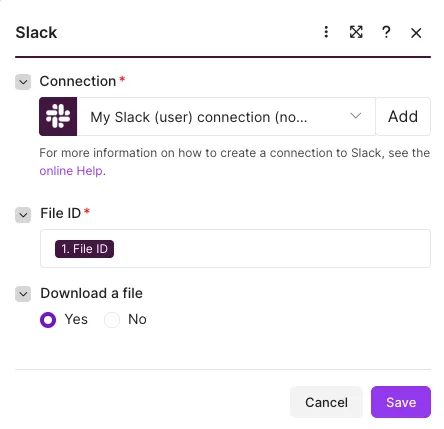Collapse the Download a file section chevron
The height and width of the screenshot is (429, 444).
(x=23, y=294)
